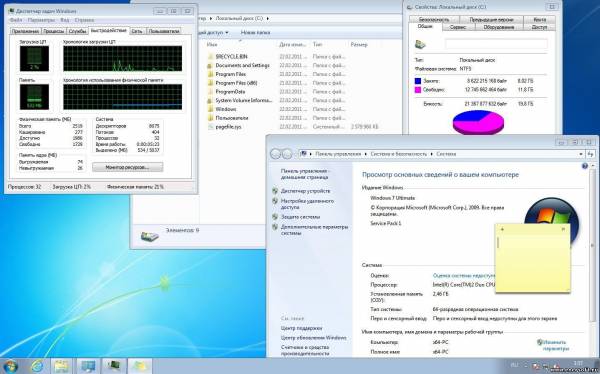This screenshot has height=374, width=600.
Task: Click the disk usage pie chart
Action: [478, 122]
